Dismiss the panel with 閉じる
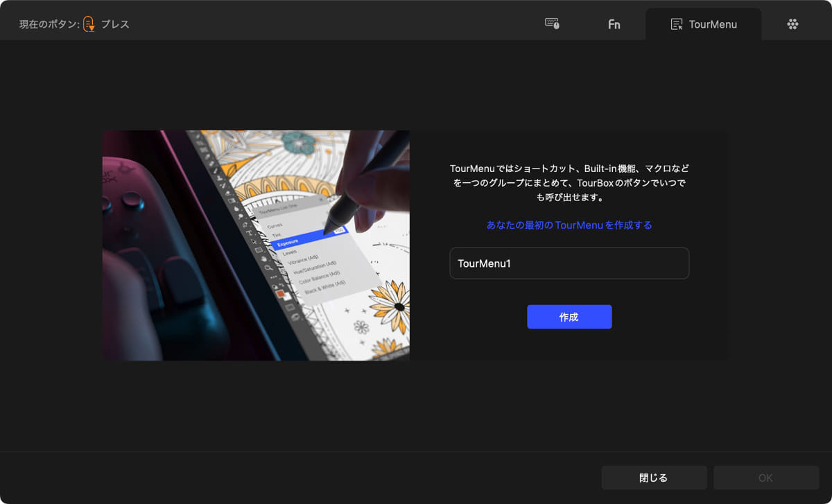The height and width of the screenshot is (504, 832). coord(653,477)
